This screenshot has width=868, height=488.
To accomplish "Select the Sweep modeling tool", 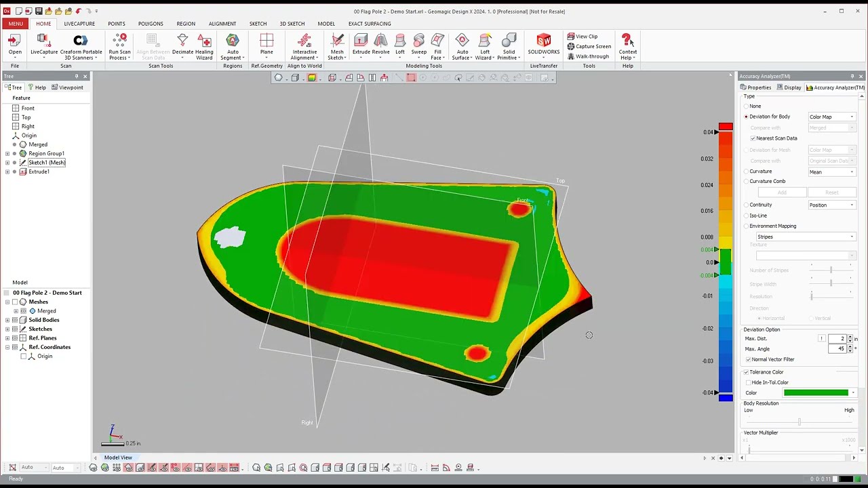I will click(419, 45).
